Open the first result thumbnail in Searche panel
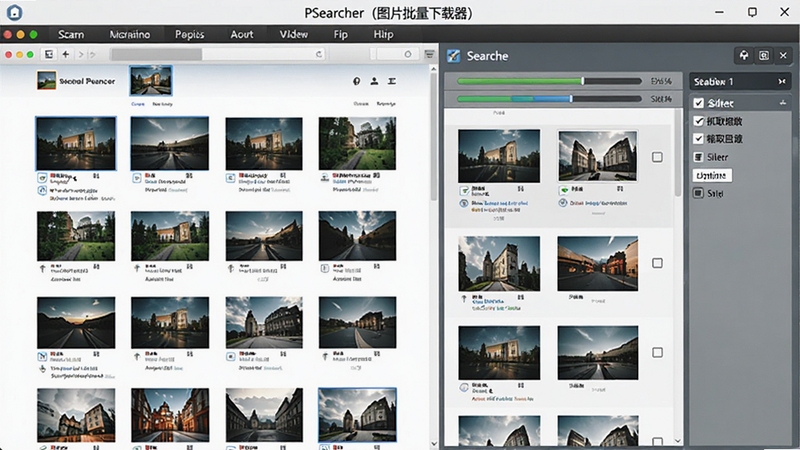 [499, 156]
